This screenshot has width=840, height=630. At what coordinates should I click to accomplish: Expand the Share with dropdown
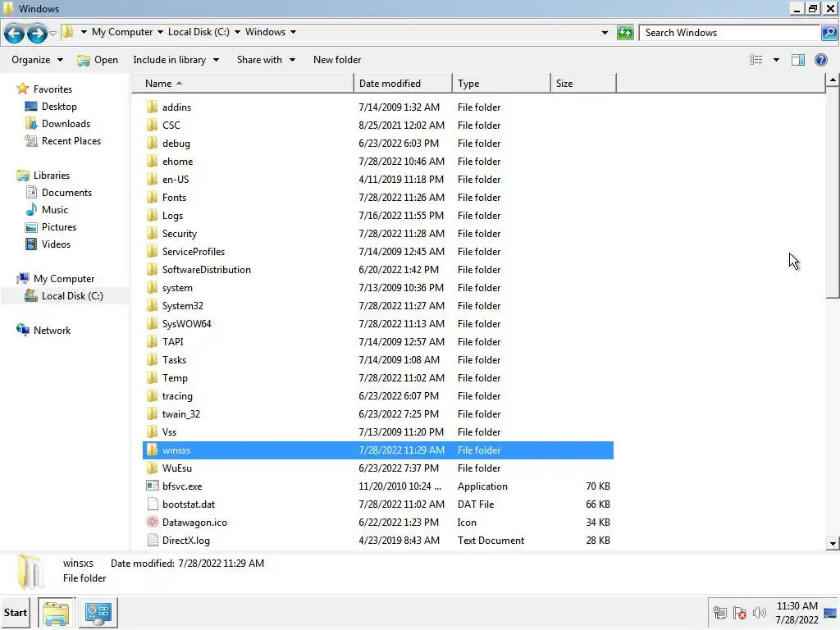coord(266,60)
